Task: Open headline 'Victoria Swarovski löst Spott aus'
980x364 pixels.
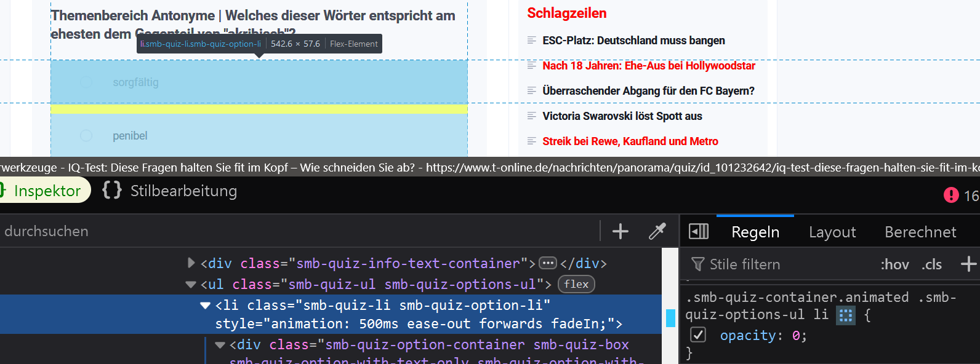Action: (622, 116)
